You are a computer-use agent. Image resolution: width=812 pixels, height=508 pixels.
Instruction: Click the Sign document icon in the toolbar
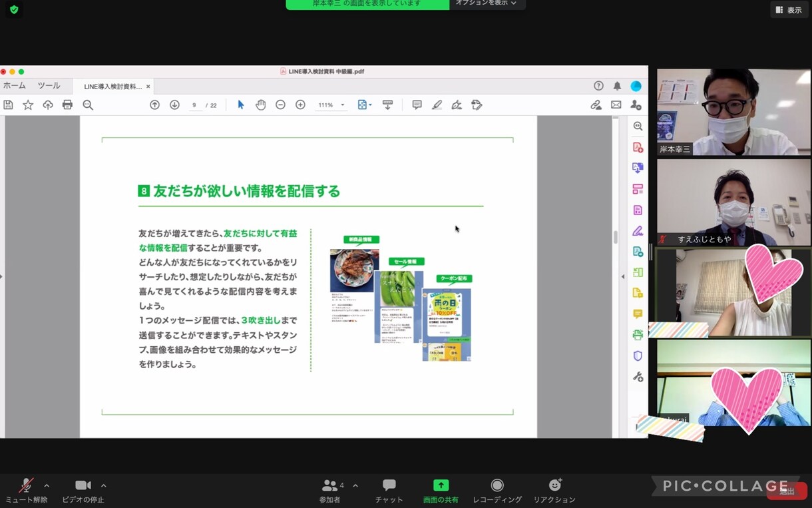(x=457, y=105)
